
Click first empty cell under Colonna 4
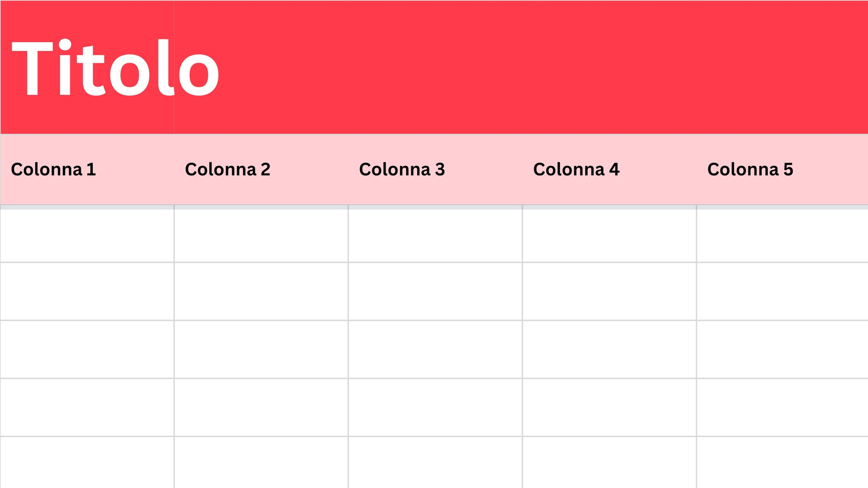pyautogui.click(x=609, y=235)
